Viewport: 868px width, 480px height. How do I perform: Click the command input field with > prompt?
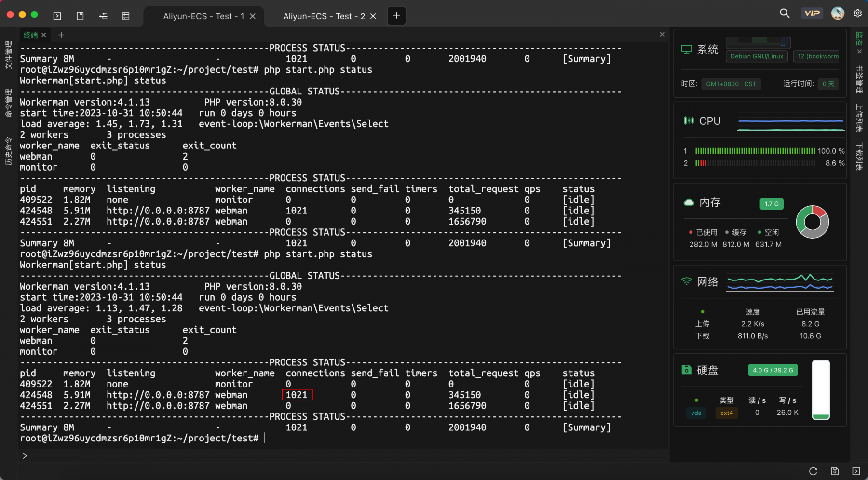(x=343, y=456)
